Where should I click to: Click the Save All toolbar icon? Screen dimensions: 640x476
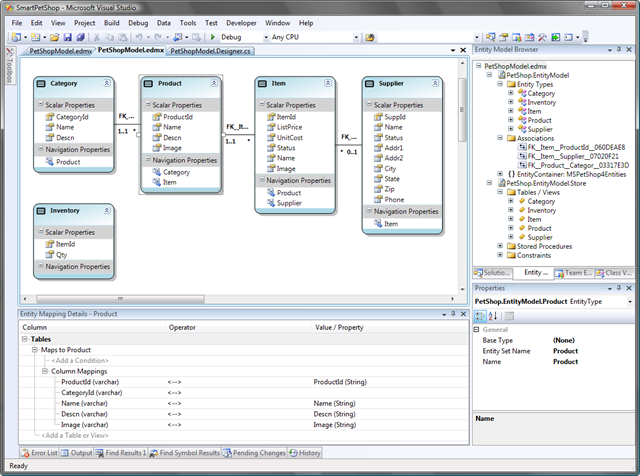pyautogui.click(x=80, y=37)
